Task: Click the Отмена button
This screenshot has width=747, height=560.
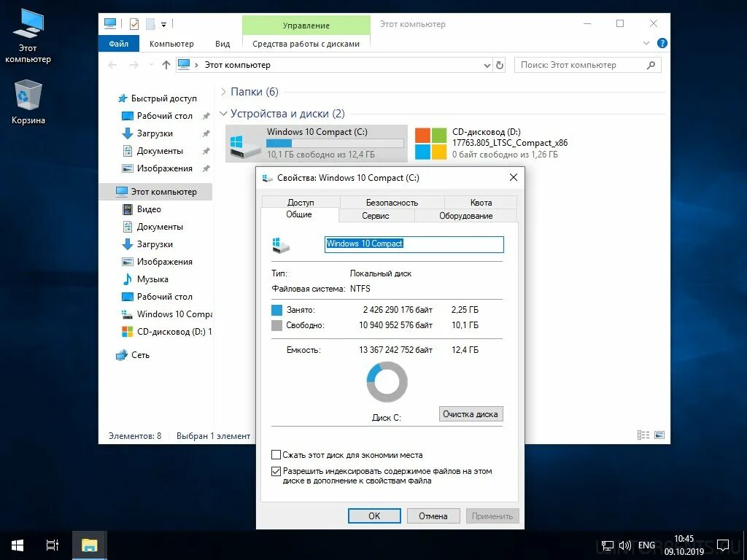Action: point(433,516)
